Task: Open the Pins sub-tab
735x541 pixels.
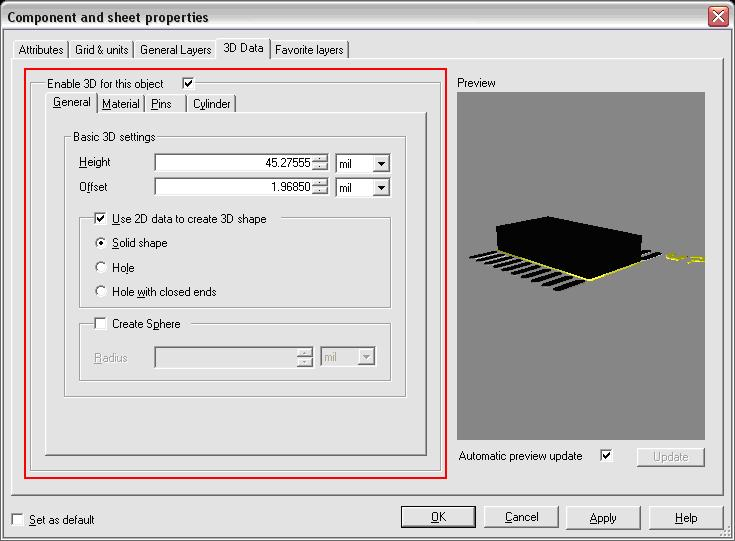Action: click(161, 104)
